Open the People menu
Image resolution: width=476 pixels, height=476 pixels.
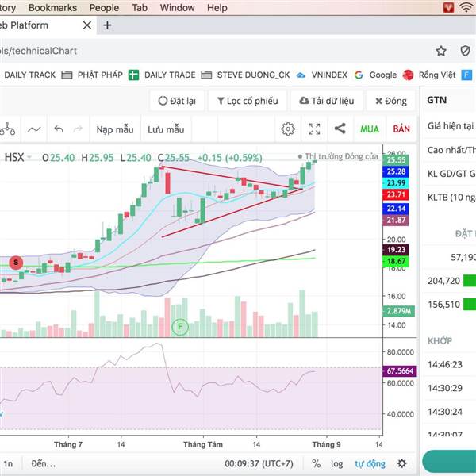click(x=104, y=7)
